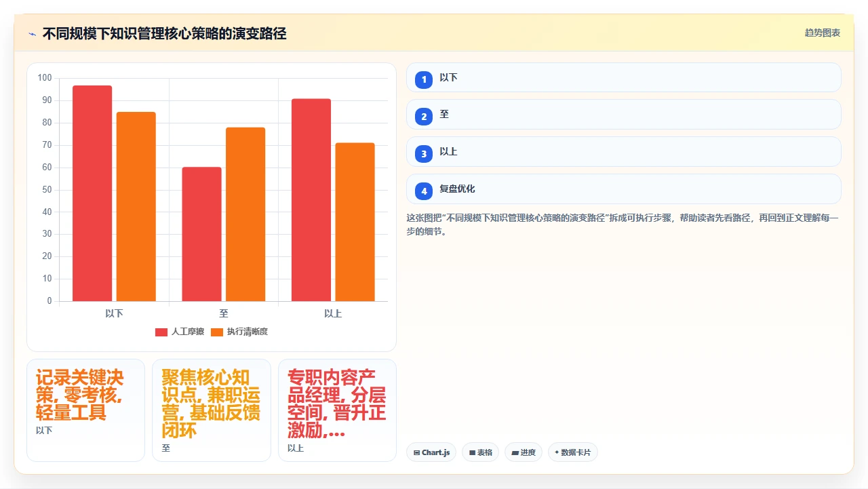
Task: Click the 进度 tag icon
Action: (x=515, y=452)
